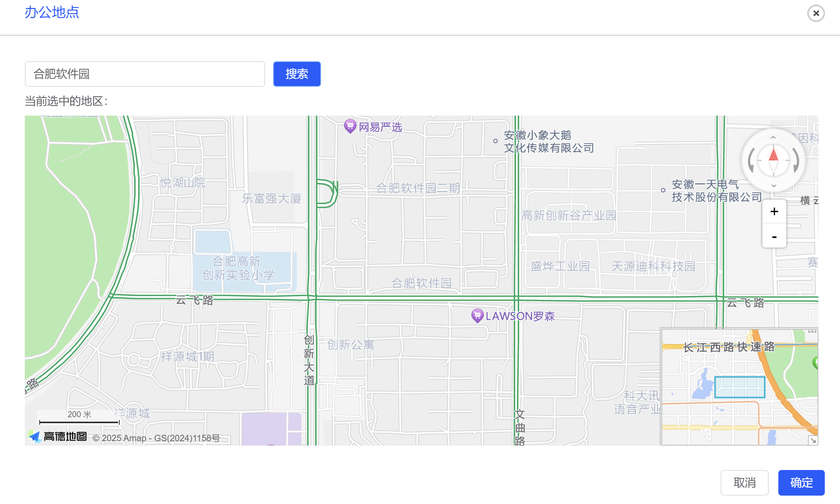Click 安徽小象大鹅 company point on map

point(495,141)
